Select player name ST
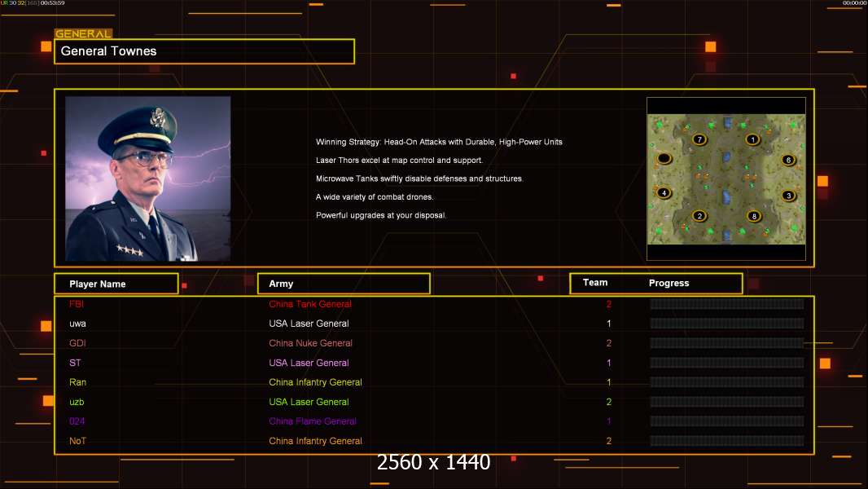Screen dimensions: 868x489 click(75, 363)
